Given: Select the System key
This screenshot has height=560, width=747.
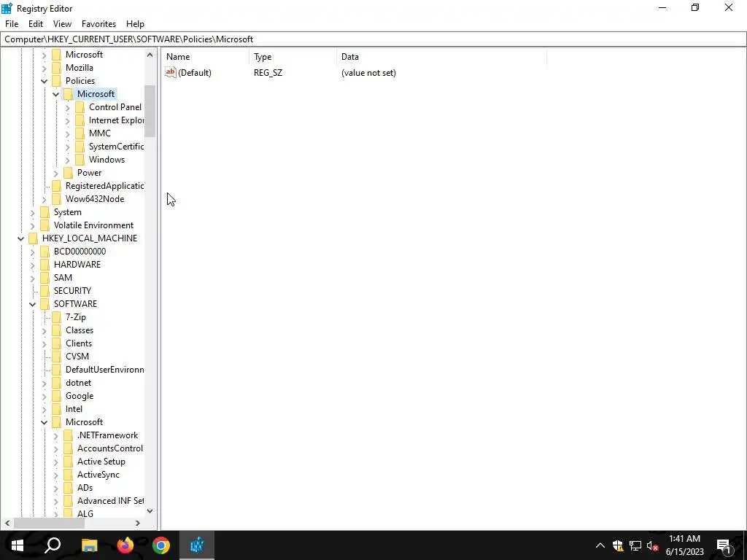Looking at the screenshot, I should (68, 212).
